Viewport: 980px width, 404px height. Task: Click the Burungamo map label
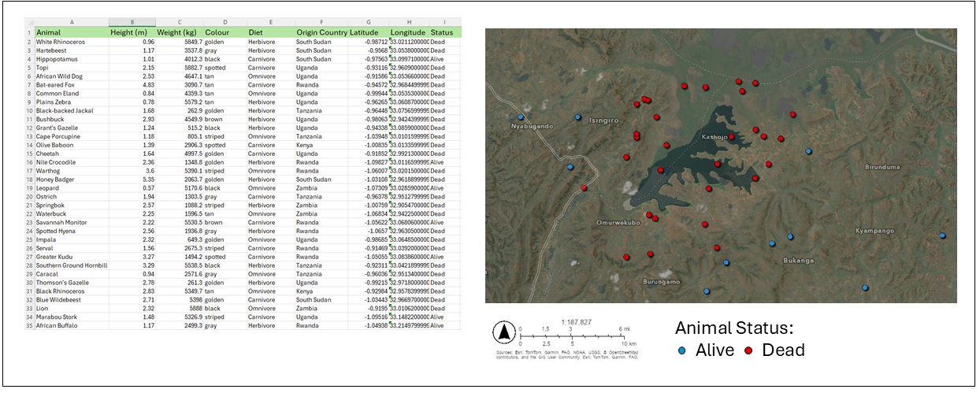pyautogui.click(x=662, y=281)
